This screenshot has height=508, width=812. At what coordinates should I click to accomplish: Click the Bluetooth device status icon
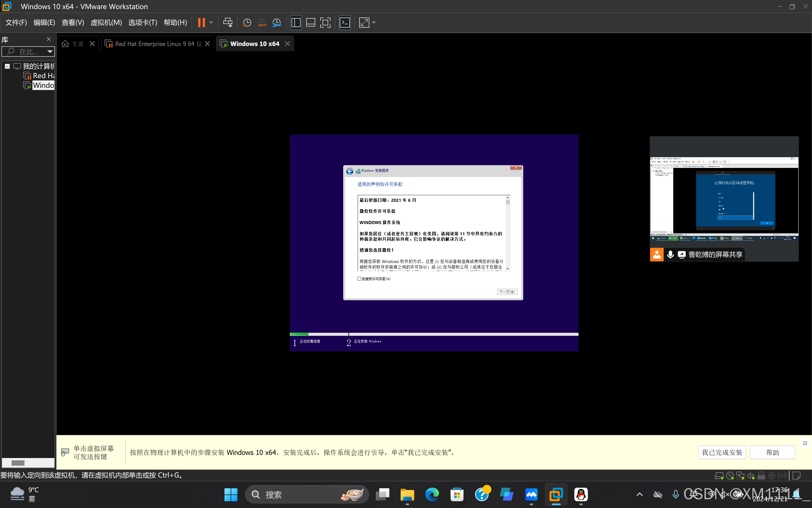tap(782, 476)
